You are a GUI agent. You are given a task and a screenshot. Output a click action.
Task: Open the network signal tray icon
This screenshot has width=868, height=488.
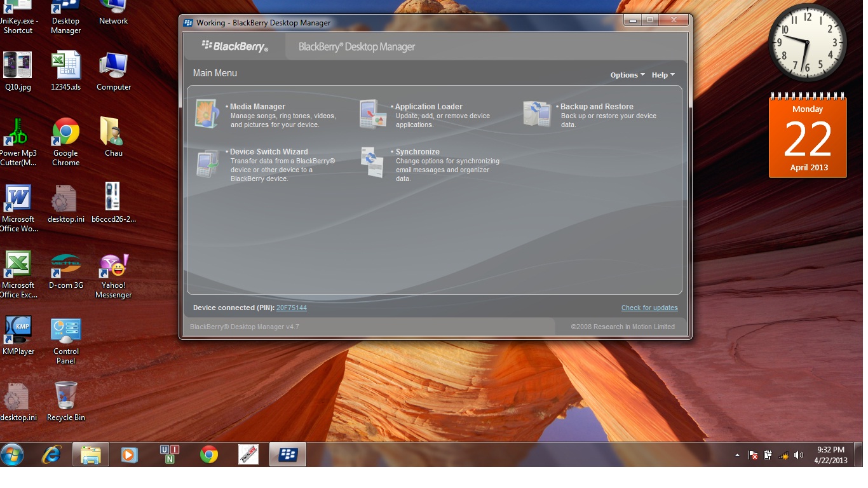pyautogui.click(x=783, y=455)
